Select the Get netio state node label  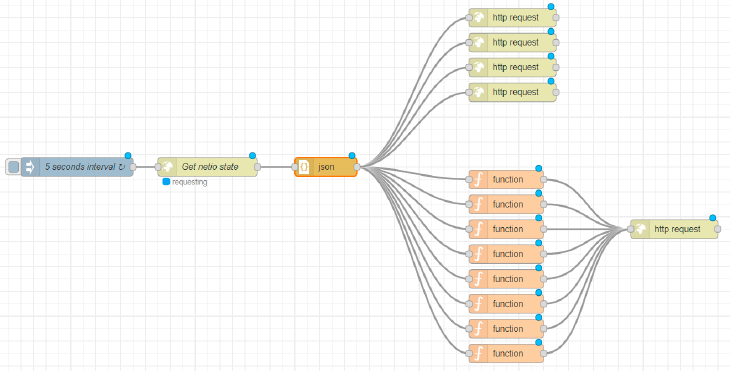click(x=210, y=167)
